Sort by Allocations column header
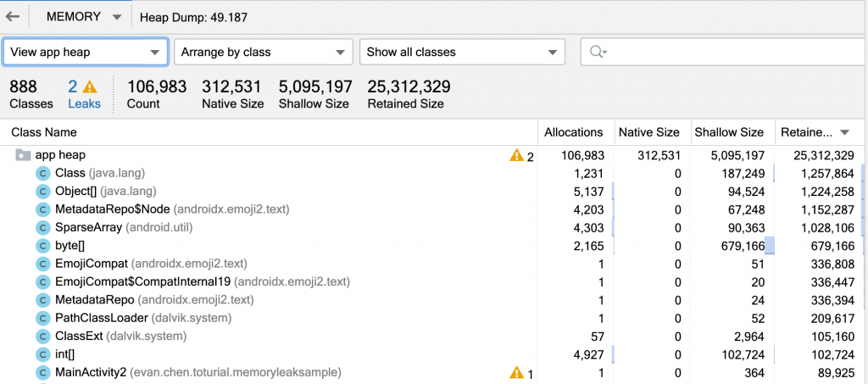Viewport: 868px width, 384px height. click(x=574, y=132)
